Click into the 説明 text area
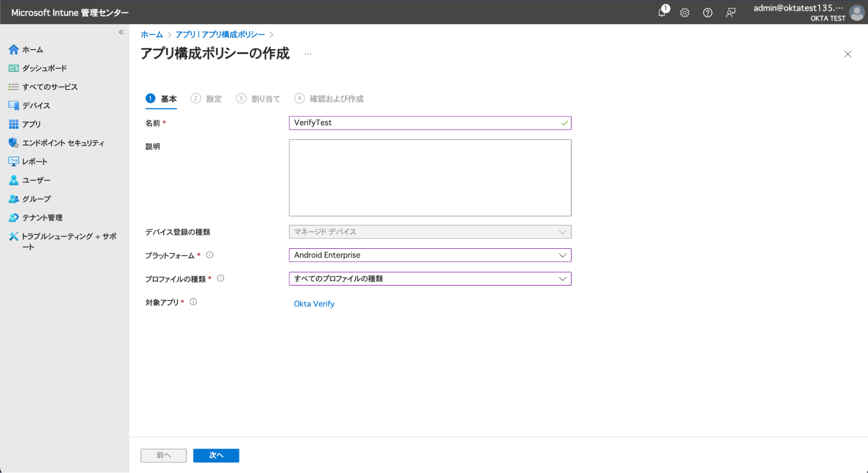Image resolution: width=868 pixels, height=473 pixels. tap(429, 178)
